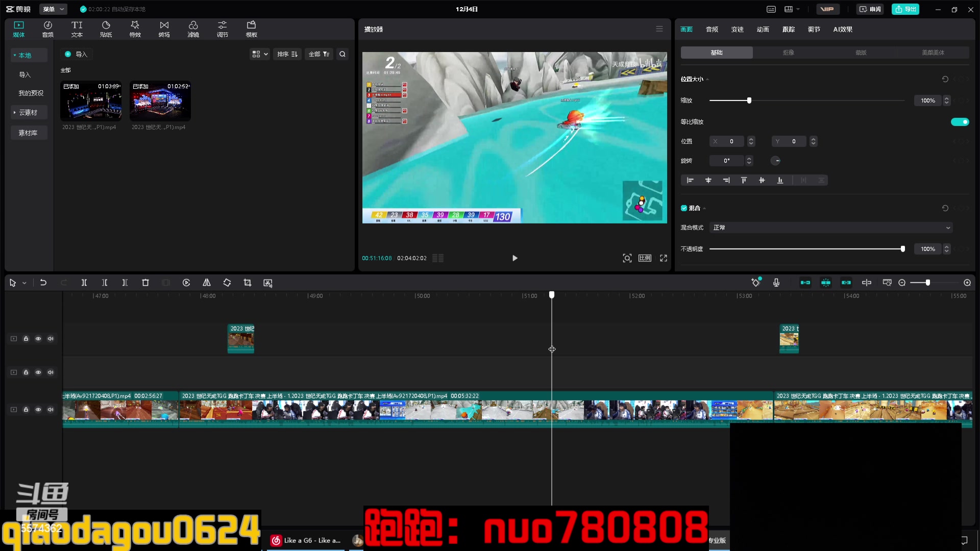Screen dimensions: 980x551
Task: Open the Stickers (贴纸) tab
Action: pos(106,29)
